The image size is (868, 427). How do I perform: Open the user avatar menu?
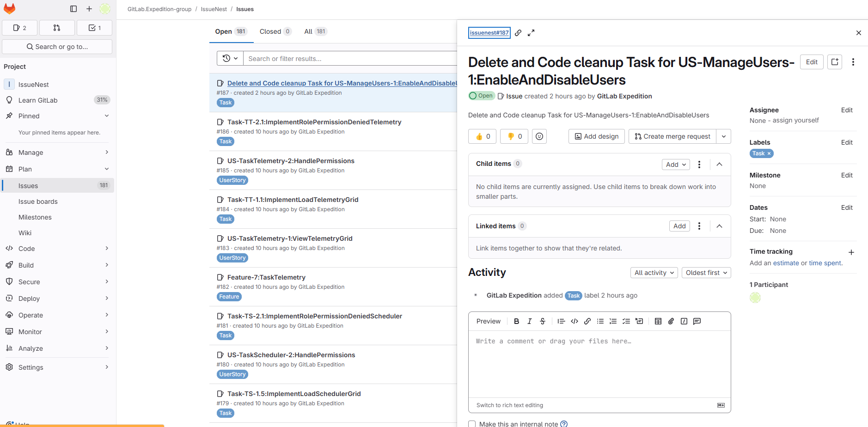(x=105, y=9)
